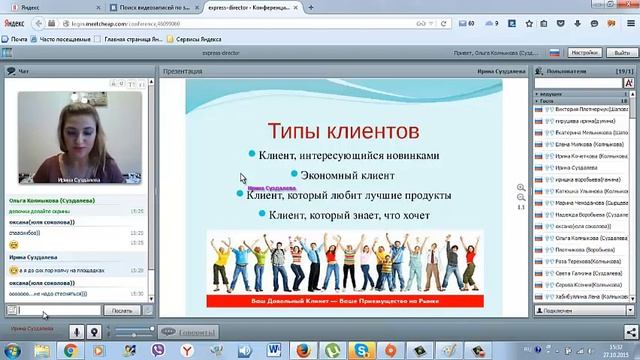Switch to the Яндекс browser tab
640x360 pixels.
56,7
